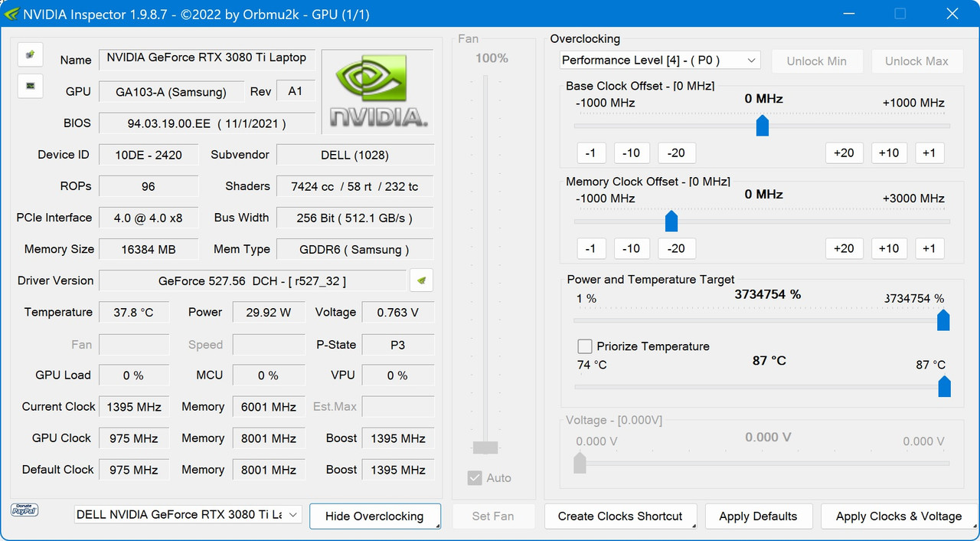Click the Rev value A1
Screen dimensions: 980x541
(x=296, y=91)
